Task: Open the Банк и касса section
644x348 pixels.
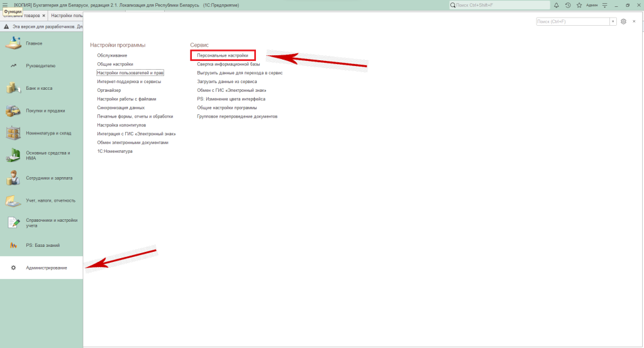Action: [39, 89]
